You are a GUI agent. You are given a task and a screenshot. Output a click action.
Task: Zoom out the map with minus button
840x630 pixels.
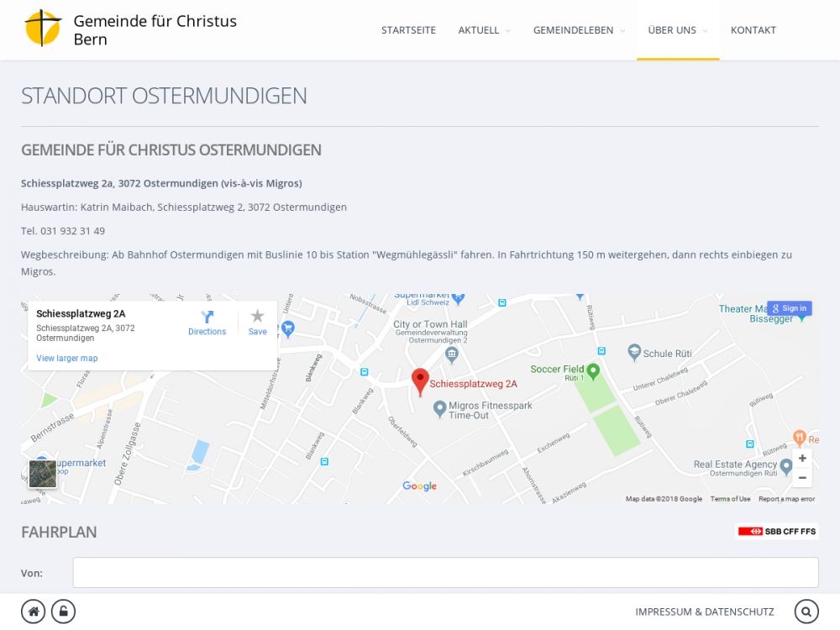click(x=802, y=477)
